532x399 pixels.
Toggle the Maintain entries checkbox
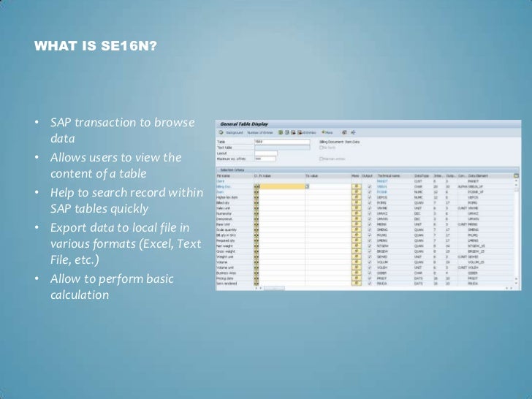point(321,159)
